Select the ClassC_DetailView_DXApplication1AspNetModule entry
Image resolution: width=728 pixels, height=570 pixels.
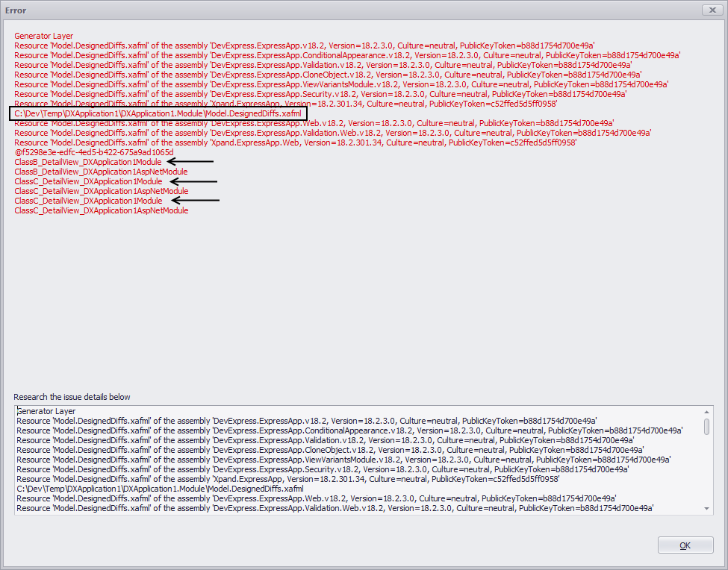coord(101,191)
